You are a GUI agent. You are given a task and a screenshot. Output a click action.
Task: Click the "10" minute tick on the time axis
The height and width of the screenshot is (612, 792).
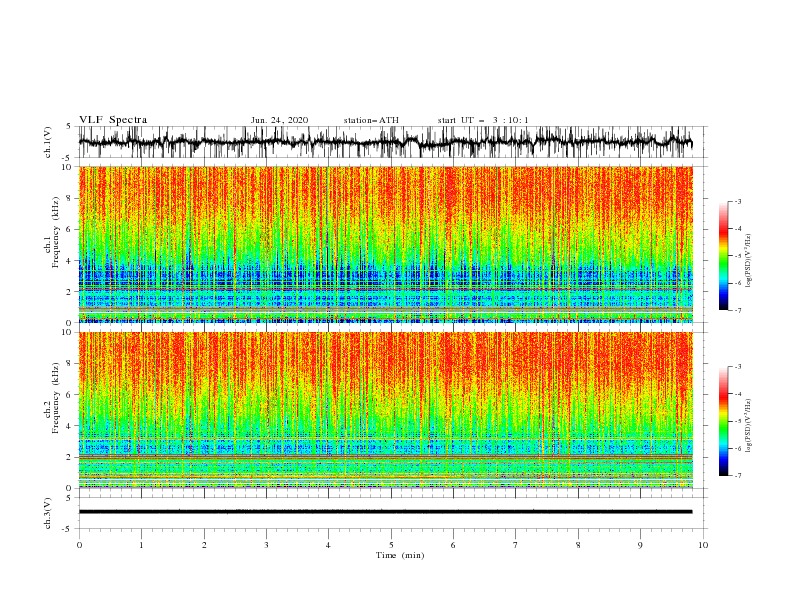tap(703, 545)
